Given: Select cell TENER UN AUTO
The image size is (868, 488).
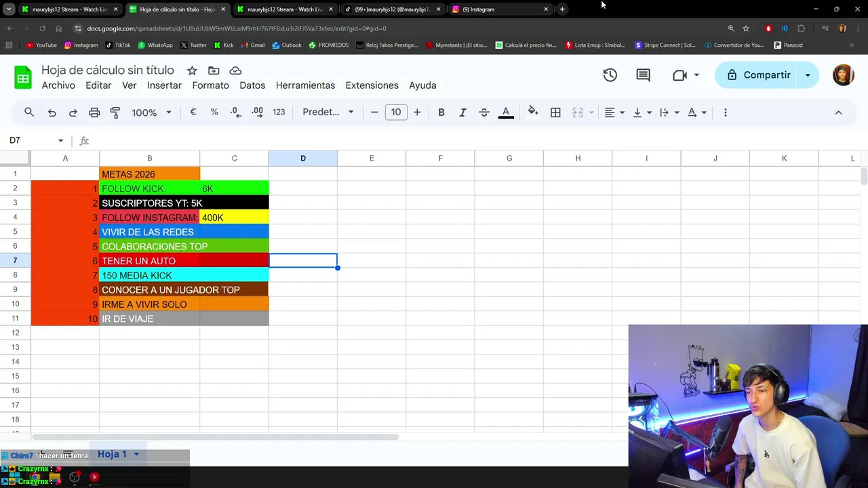Looking at the screenshot, I should tap(149, 261).
